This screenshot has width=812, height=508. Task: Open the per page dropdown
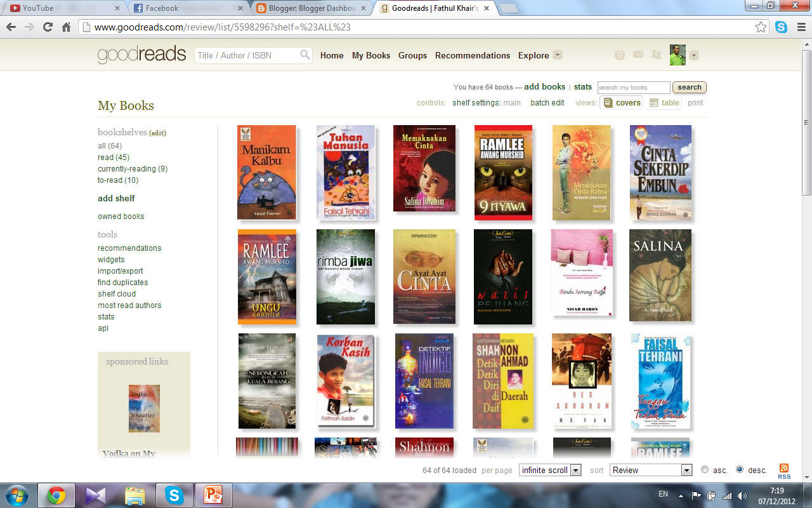550,470
